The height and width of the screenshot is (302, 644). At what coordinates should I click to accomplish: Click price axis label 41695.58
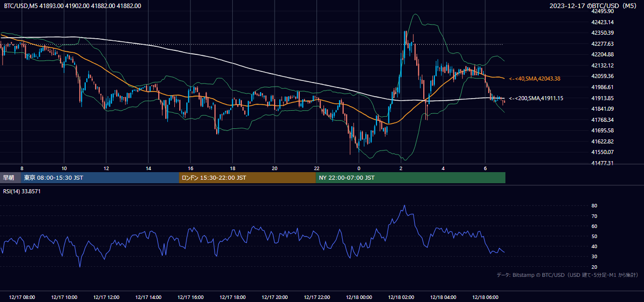(x=602, y=130)
